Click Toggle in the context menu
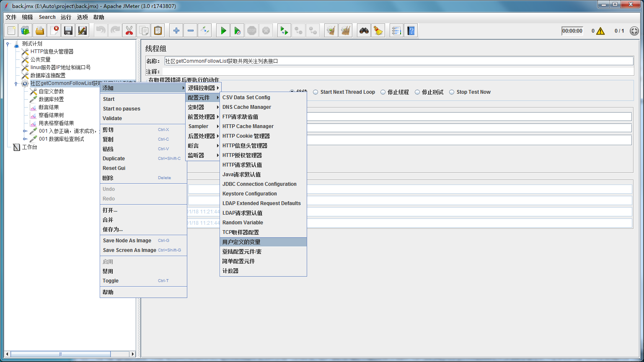The width and height of the screenshot is (644, 362). point(143,281)
